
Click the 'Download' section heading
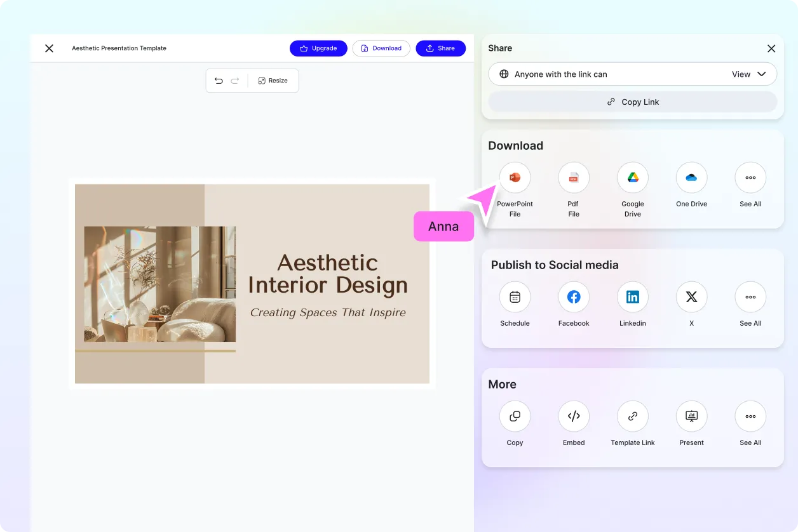(516, 145)
